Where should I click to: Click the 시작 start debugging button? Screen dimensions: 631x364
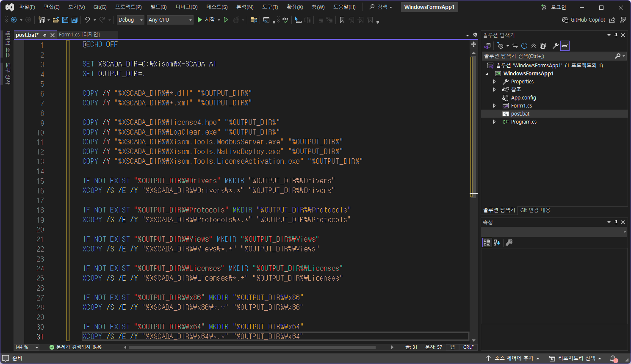pos(206,20)
